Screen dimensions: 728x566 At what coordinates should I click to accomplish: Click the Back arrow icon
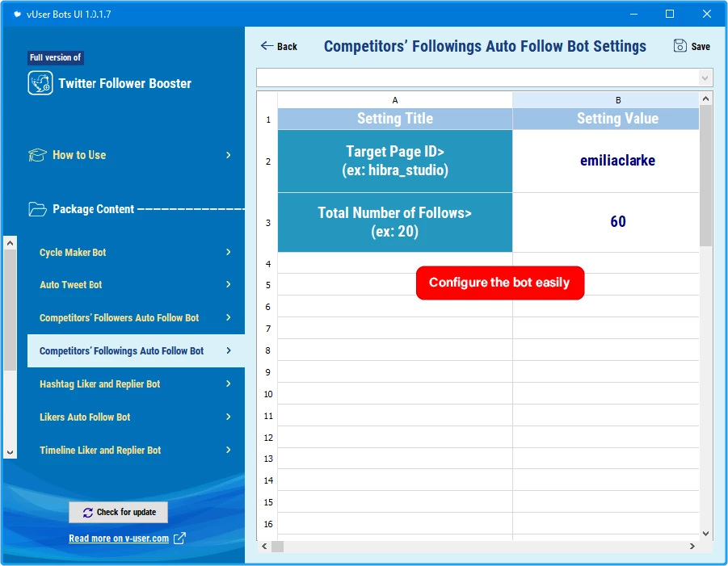(x=267, y=45)
